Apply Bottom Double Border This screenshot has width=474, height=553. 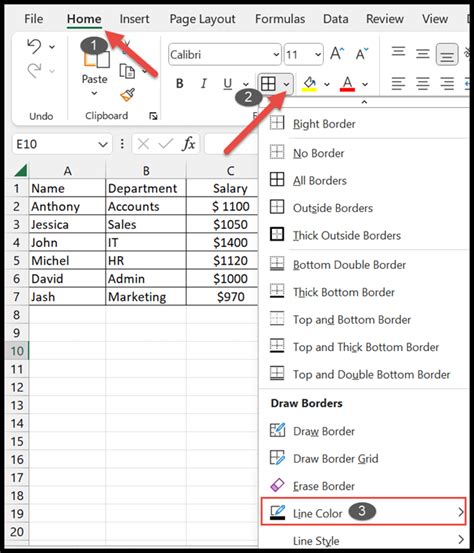363,265
